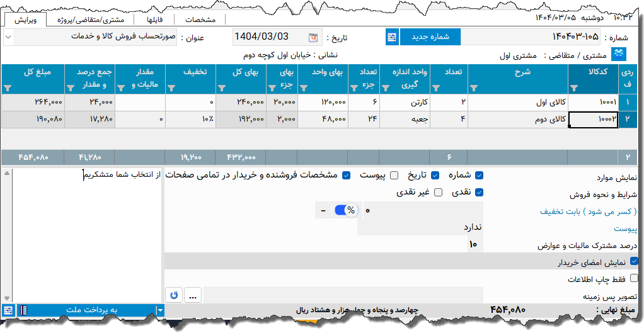Open the filter of the مبلغ کل column
644x333 pixels.
(x=8, y=87)
